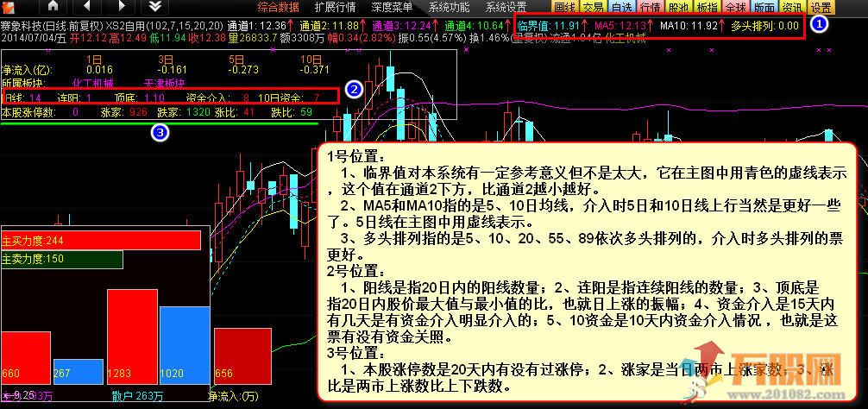Click the 天津板块 sector link

pyautogui.click(x=164, y=84)
